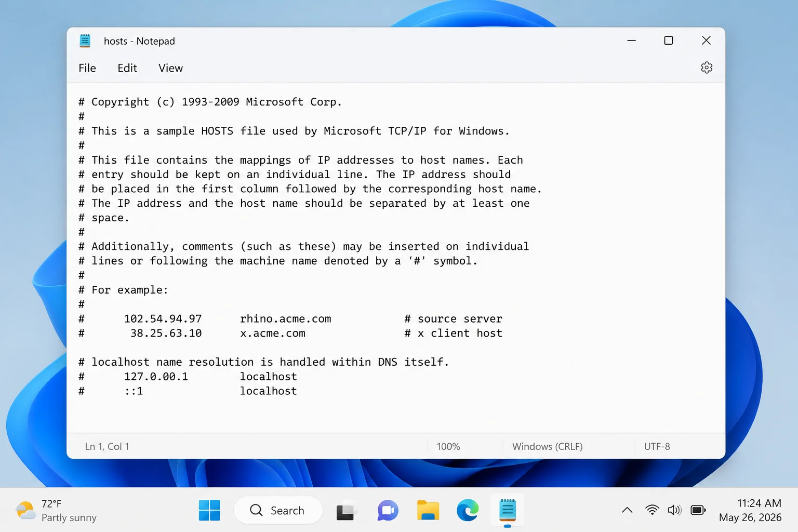Click on rhino.acme.com text
This screenshot has width=798, height=532.
click(285, 318)
